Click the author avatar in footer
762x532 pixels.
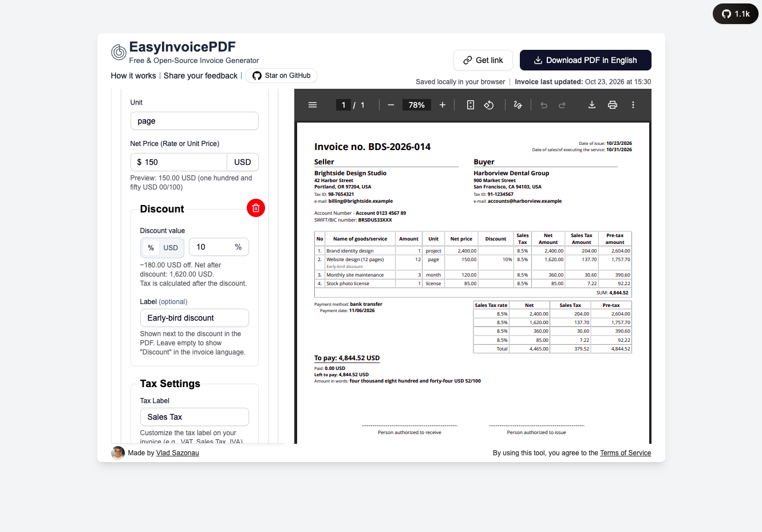click(118, 453)
